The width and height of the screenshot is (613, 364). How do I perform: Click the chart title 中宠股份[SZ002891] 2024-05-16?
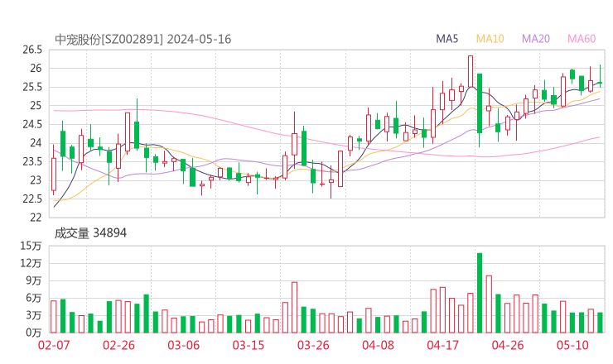point(143,39)
